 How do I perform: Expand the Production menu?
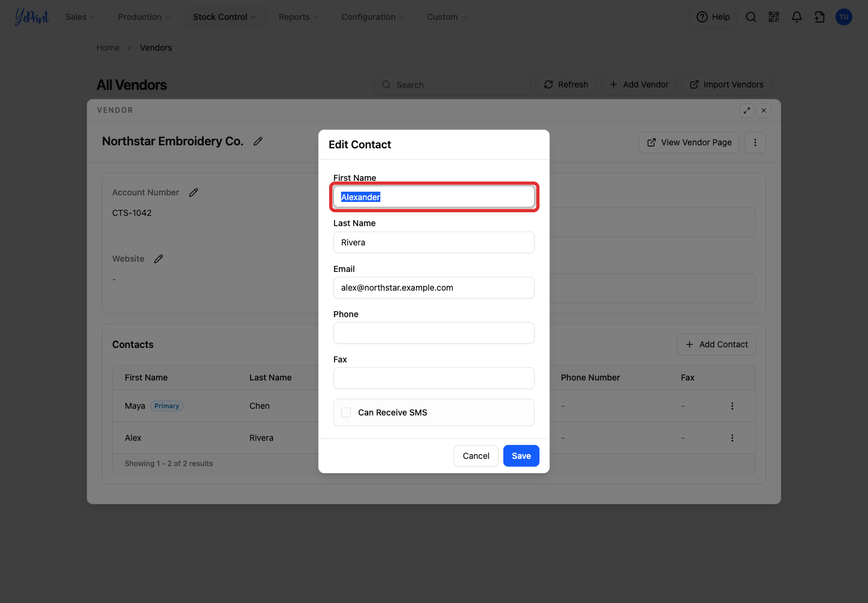144,17
